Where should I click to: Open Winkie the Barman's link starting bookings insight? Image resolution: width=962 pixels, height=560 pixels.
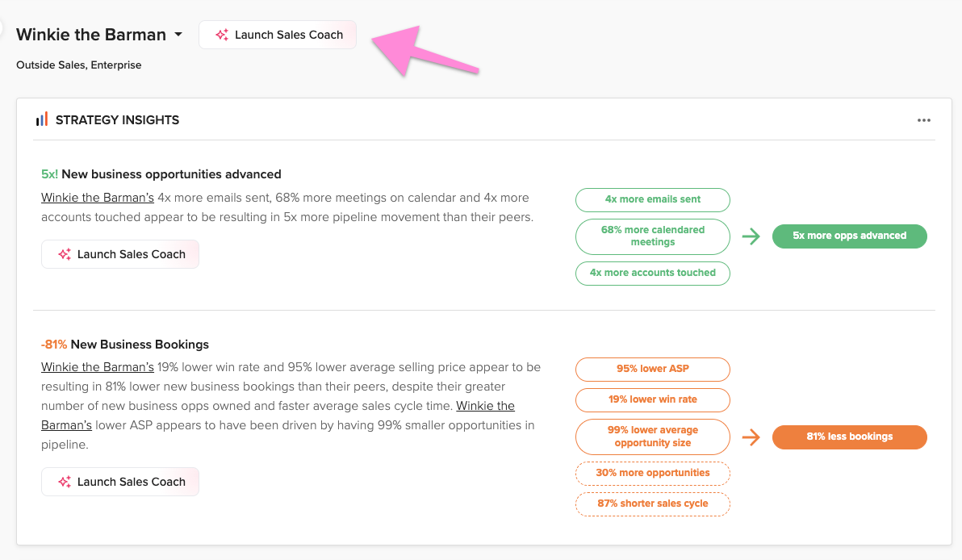point(98,367)
